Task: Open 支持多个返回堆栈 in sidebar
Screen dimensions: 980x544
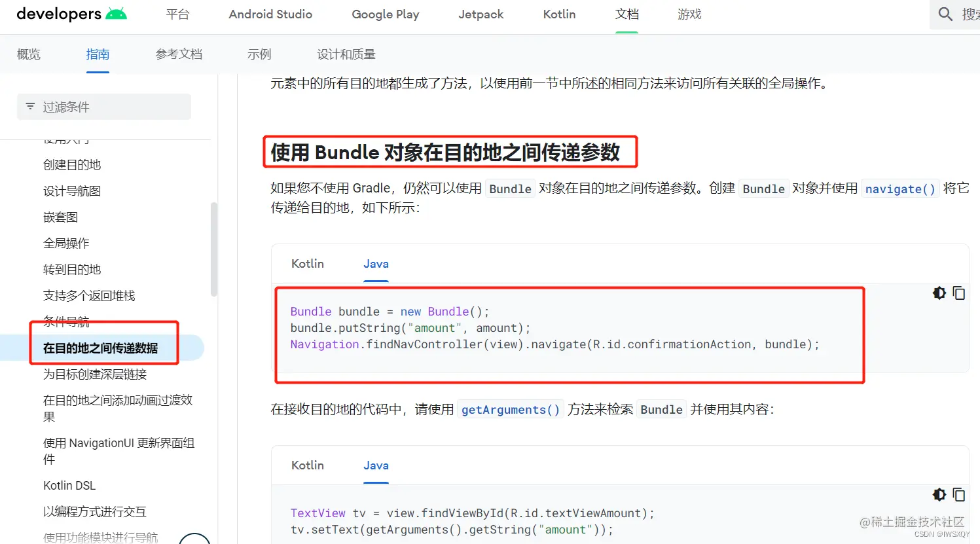Action: 89,296
